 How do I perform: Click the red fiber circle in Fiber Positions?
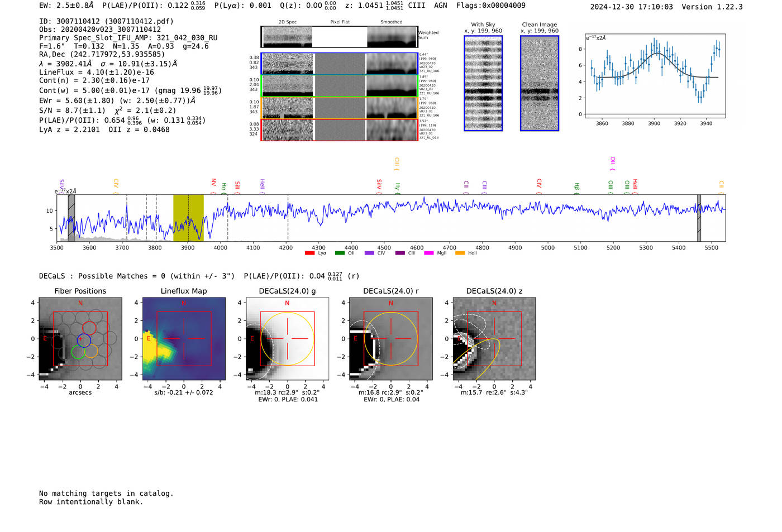(89, 328)
